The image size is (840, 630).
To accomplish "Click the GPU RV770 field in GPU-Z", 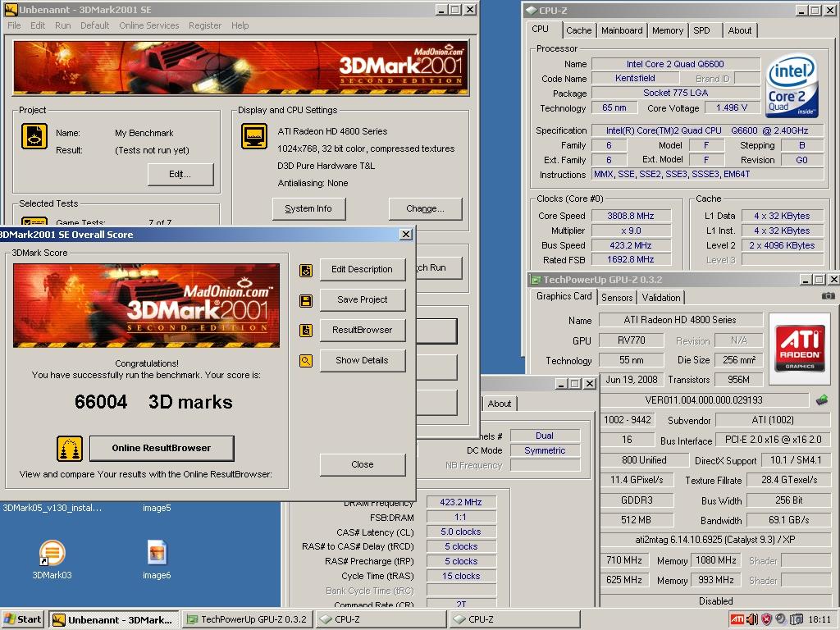I will coord(631,340).
